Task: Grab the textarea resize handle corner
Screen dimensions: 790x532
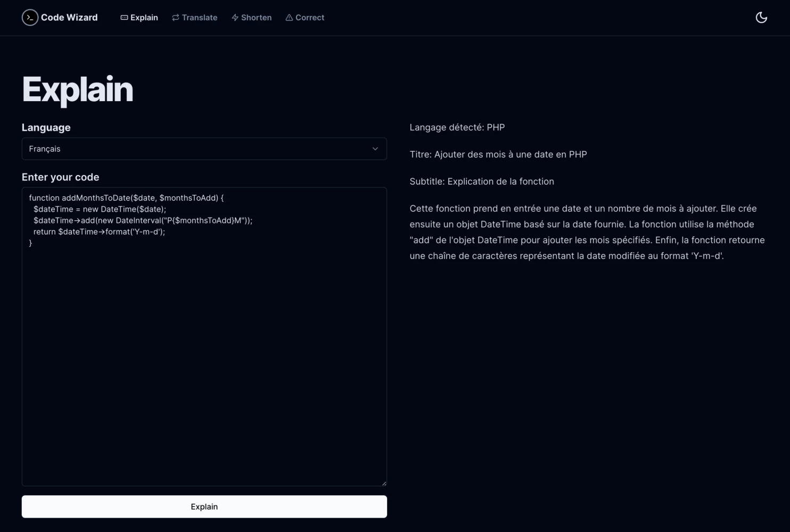Action: coord(383,483)
